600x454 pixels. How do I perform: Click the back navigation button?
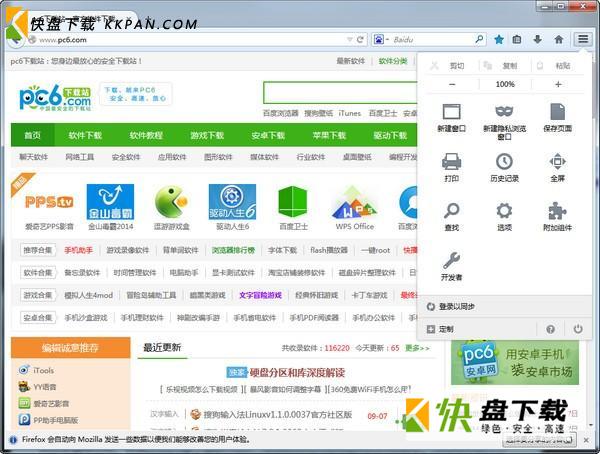click(x=16, y=39)
